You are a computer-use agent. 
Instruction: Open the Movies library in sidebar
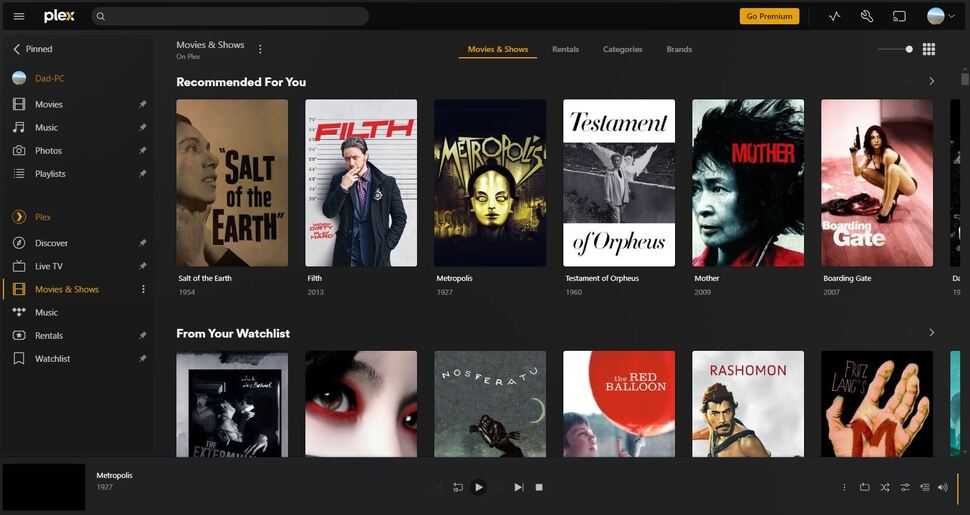pyautogui.click(x=49, y=105)
